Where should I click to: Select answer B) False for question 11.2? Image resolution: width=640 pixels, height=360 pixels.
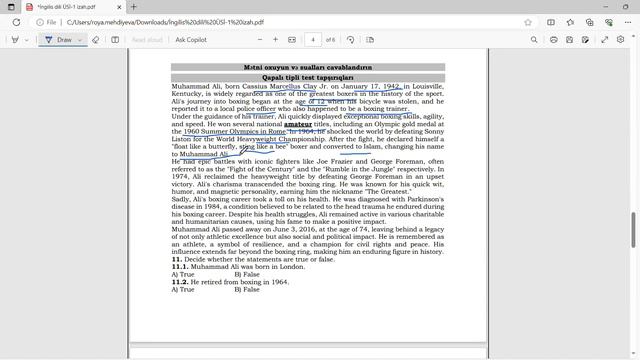point(247,289)
